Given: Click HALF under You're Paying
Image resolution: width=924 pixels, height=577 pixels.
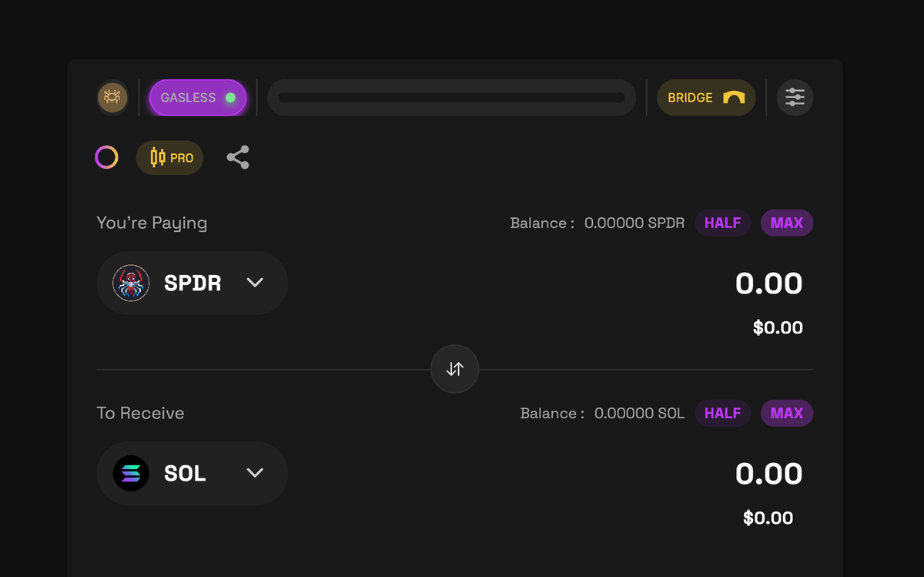Looking at the screenshot, I should (x=722, y=223).
